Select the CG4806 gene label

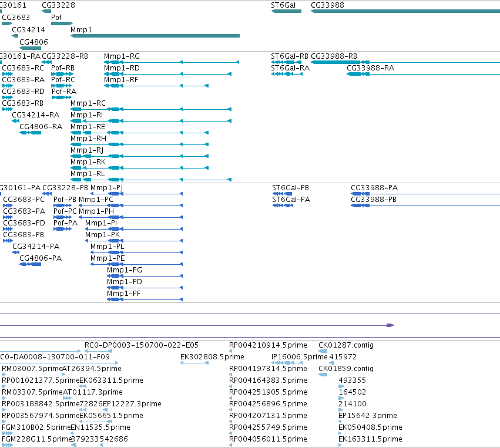[x=33, y=42]
